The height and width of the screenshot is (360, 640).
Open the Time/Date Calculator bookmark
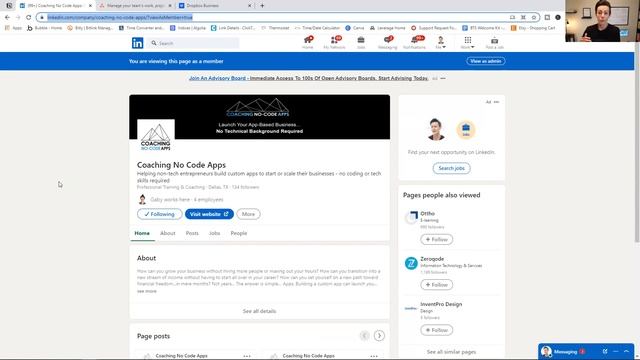point(317,28)
